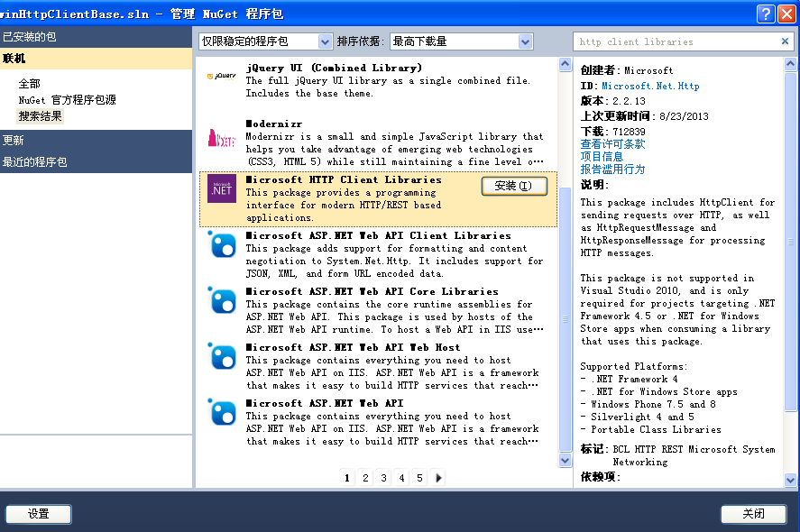This screenshot has width=800, height=532.
Task: Open 查看许可条款 license link
Action: coord(612,144)
